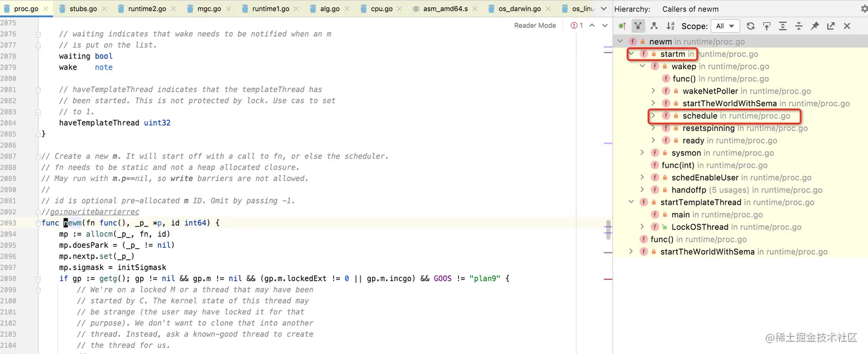Click the function icon beside LockOSThread
This screenshot has width=868, height=354.
[x=654, y=227]
